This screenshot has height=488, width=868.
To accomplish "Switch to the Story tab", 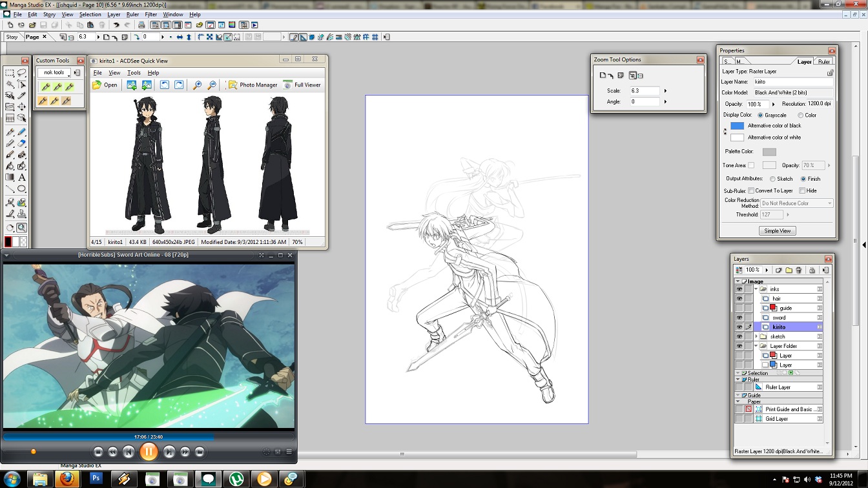I will pyautogui.click(x=12, y=37).
